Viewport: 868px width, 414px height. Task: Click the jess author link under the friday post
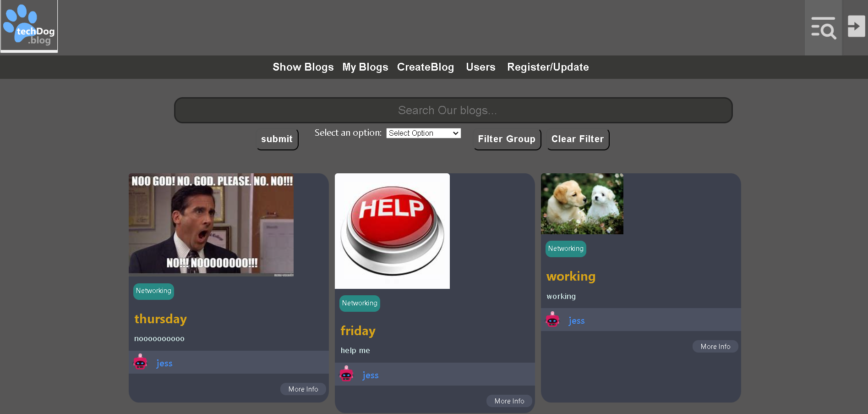[370, 375]
